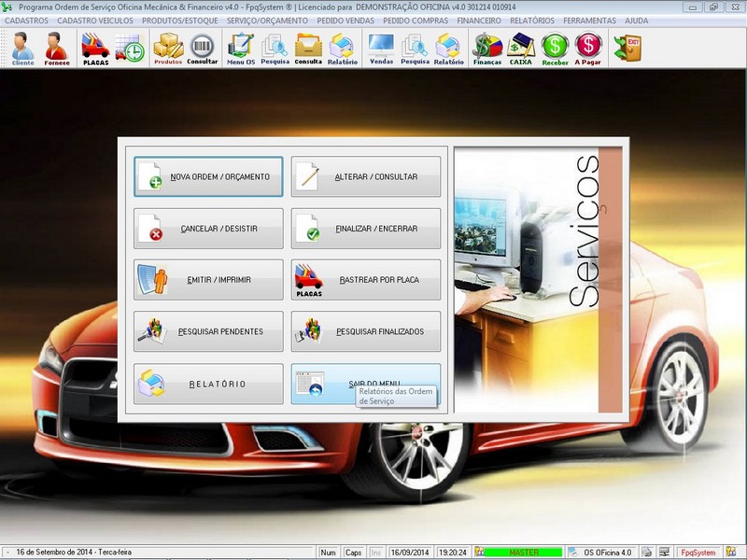Click the Fornece supplier icon

coord(56,48)
